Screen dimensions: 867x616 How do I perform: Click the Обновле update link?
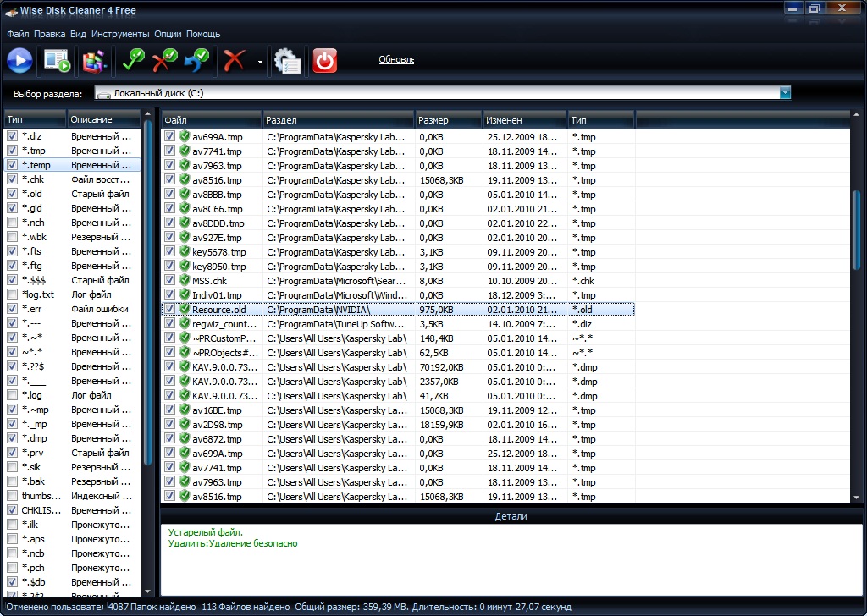click(396, 60)
